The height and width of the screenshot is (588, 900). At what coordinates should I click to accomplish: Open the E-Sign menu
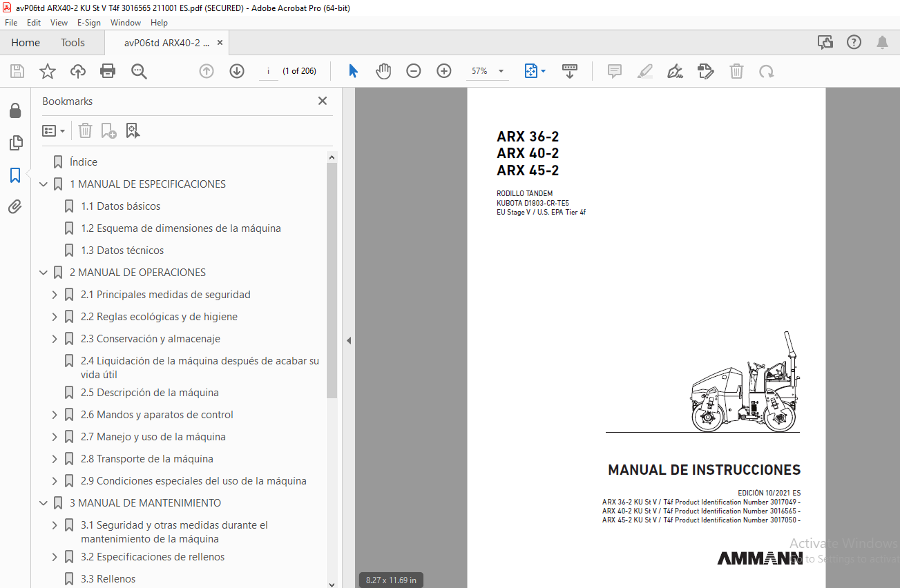click(x=89, y=23)
